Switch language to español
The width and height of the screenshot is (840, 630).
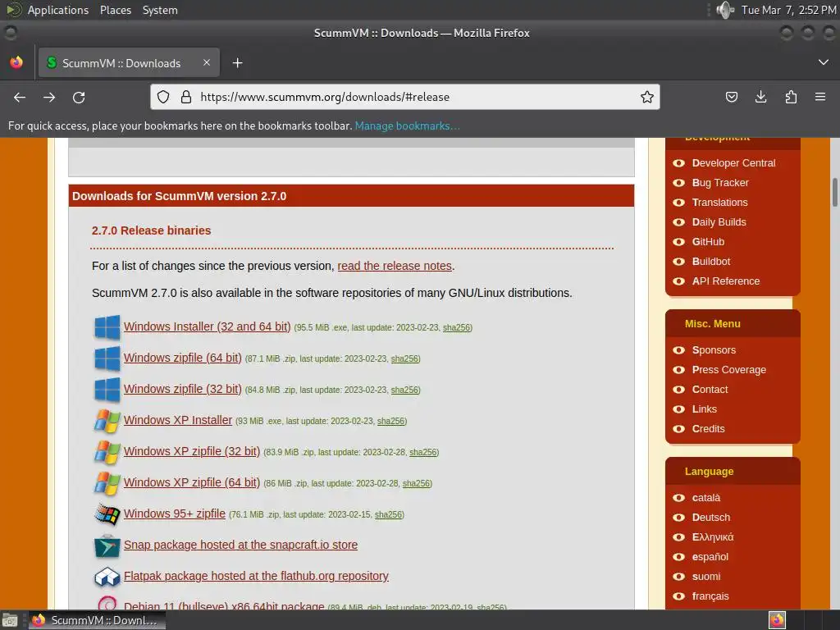(710, 557)
